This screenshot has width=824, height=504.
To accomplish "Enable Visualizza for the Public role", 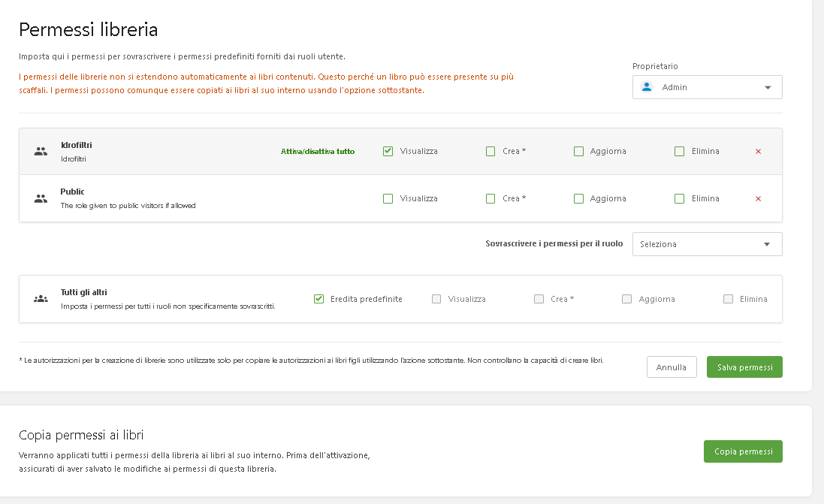I will click(x=388, y=198).
